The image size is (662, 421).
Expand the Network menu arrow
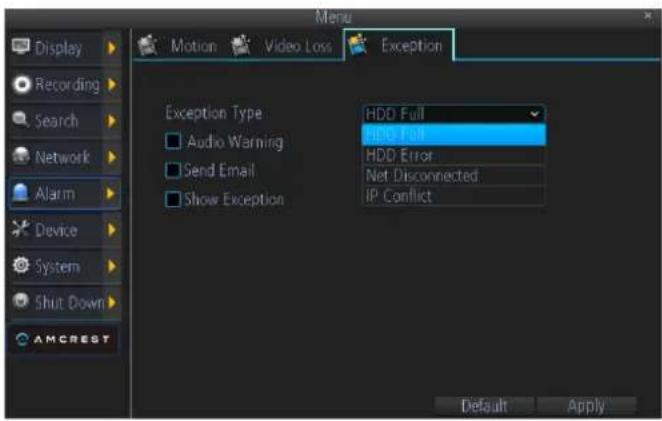[111, 157]
